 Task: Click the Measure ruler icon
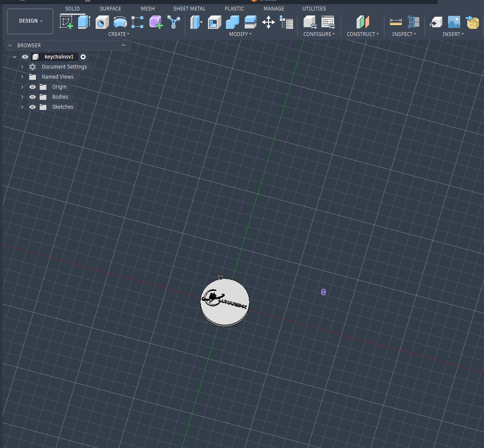(x=396, y=22)
